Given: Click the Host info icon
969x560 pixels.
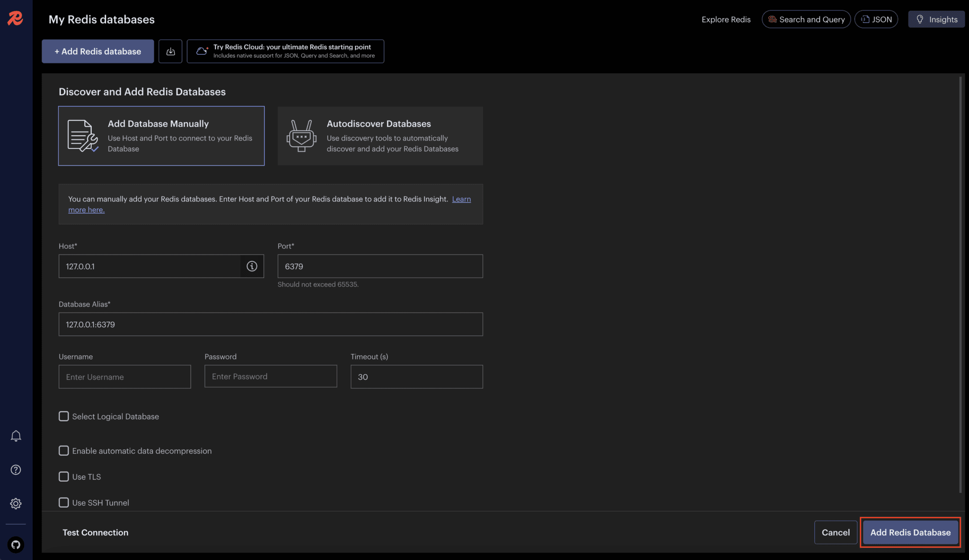Looking at the screenshot, I should [x=252, y=266].
